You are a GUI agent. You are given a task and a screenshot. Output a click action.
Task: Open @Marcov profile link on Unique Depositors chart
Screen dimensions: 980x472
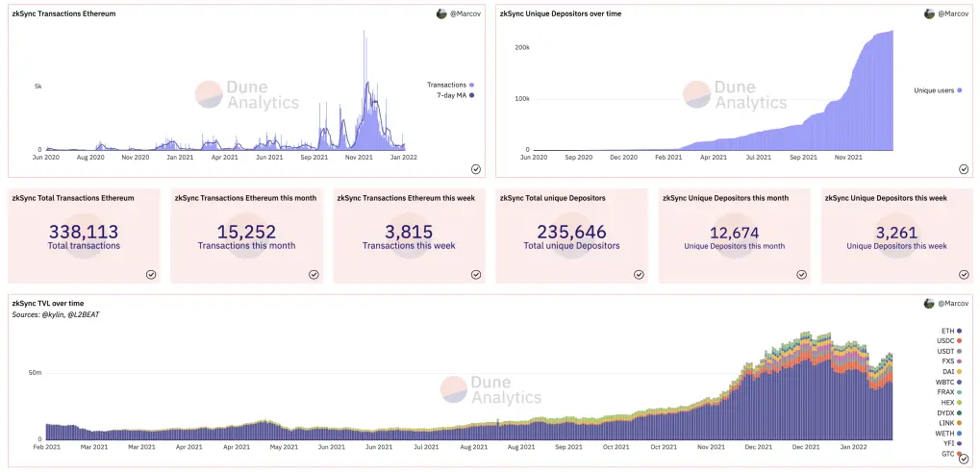coord(953,13)
